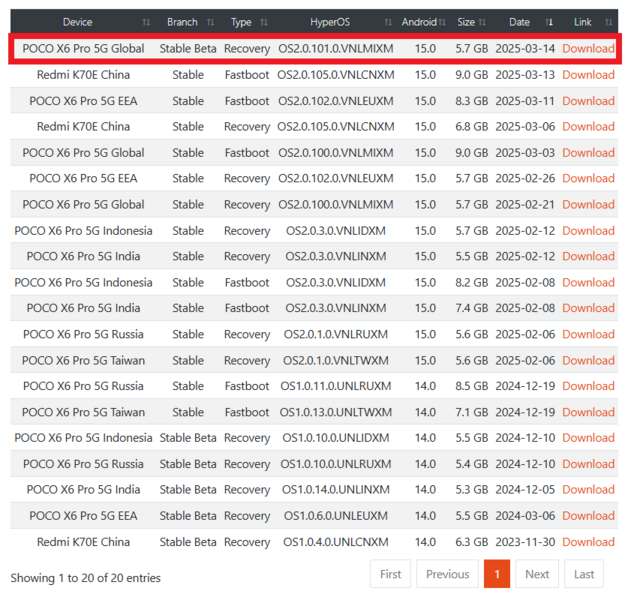Screen dimensions: 640x594
Task: Click size cell 6.8 GB
Action: click(x=472, y=127)
